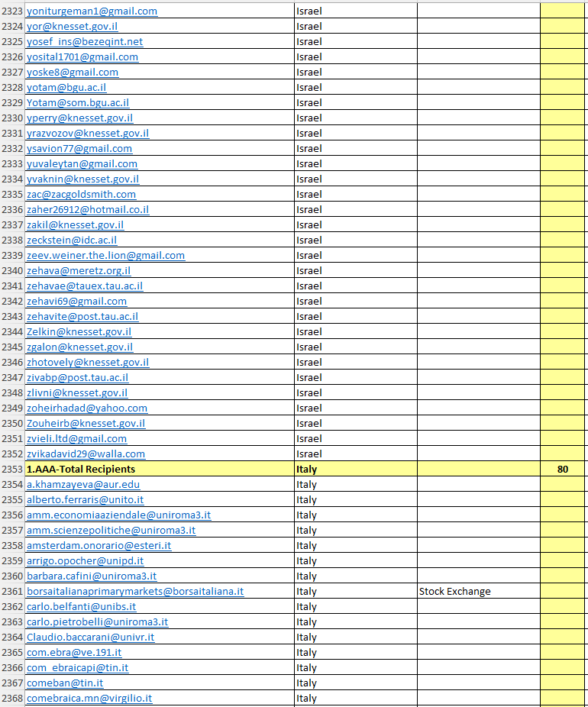Screen dimensions: 588x707
Task: Open the yor@knesset.gov.il link
Action: pyautogui.click(x=72, y=26)
